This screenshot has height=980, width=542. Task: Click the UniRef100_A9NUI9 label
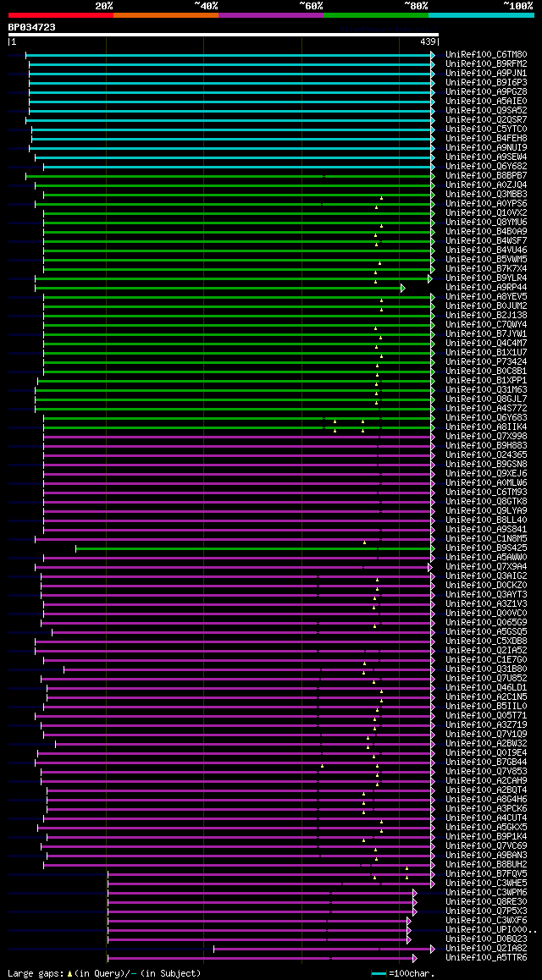486,148
